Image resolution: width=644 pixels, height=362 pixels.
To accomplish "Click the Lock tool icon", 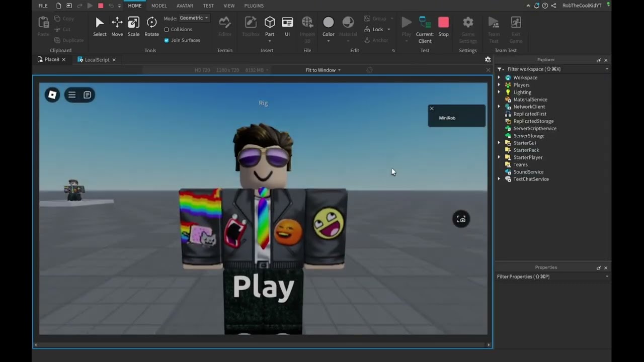I will (x=367, y=30).
